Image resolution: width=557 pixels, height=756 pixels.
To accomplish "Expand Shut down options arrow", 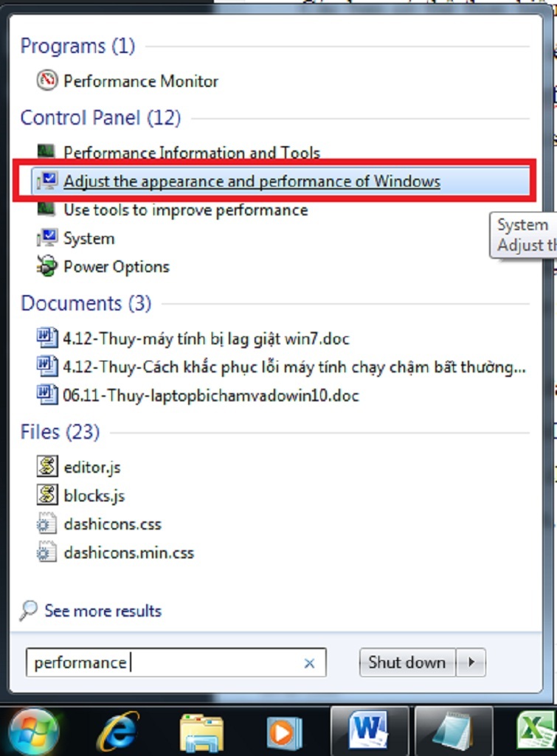I will tap(471, 662).
